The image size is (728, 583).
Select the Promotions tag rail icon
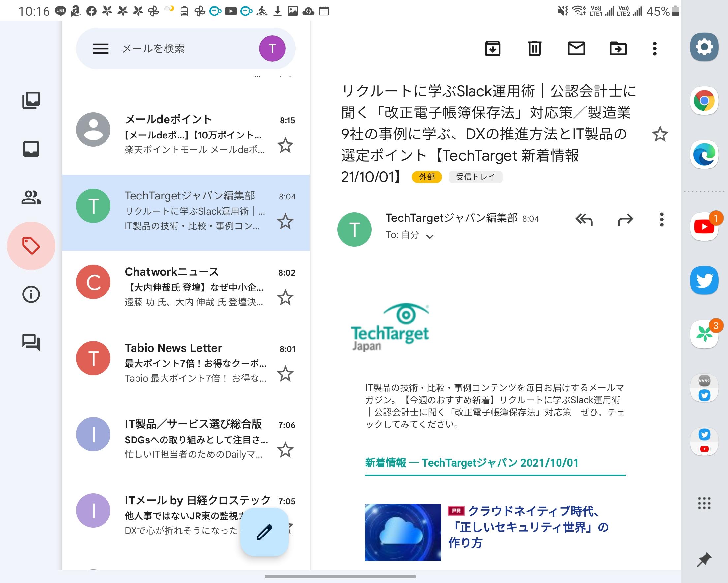(31, 246)
